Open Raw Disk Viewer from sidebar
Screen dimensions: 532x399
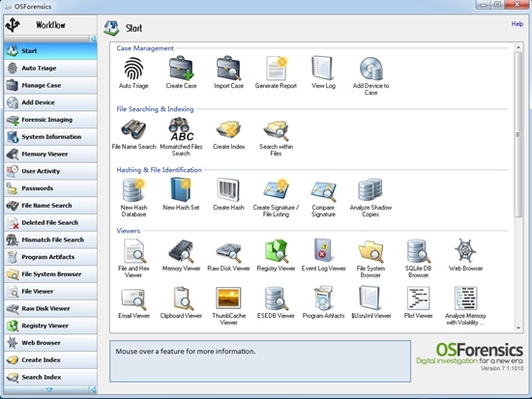[x=50, y=308]
